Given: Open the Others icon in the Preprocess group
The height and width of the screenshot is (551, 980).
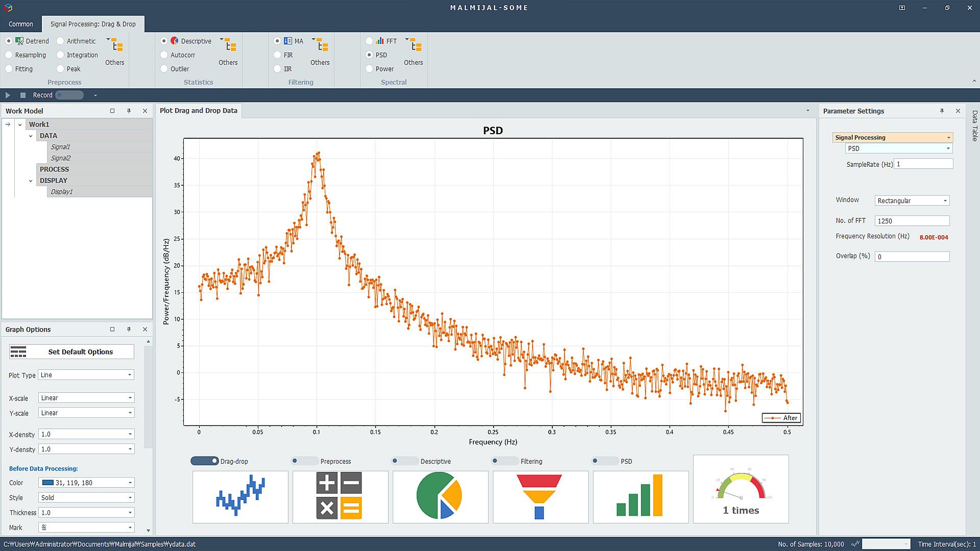Looking at the screenshot, I should (x=117, y=46).
